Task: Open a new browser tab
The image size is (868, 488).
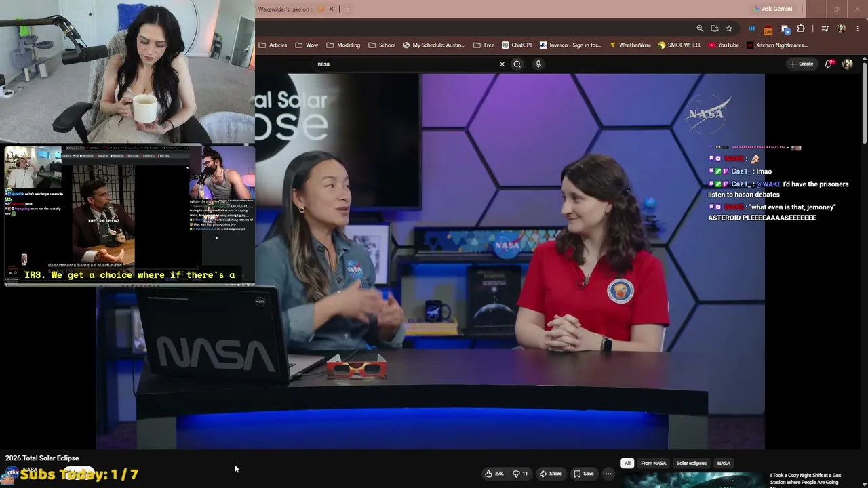Action: click(x=347, y=9)
